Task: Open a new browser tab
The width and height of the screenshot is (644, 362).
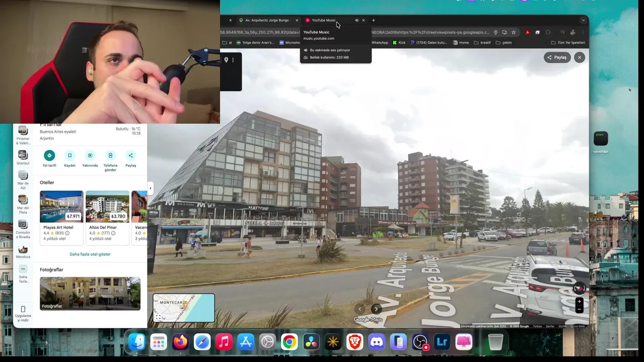Action: point(373,20)
